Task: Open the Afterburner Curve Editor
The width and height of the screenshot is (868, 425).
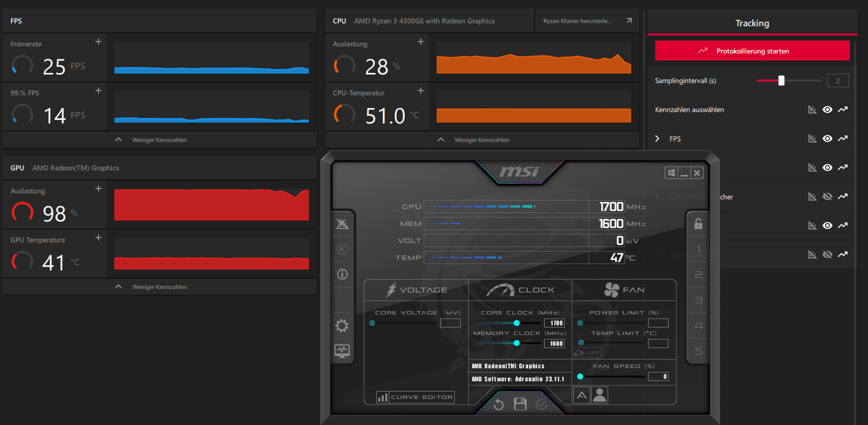Action: click(x=416, y=397)
